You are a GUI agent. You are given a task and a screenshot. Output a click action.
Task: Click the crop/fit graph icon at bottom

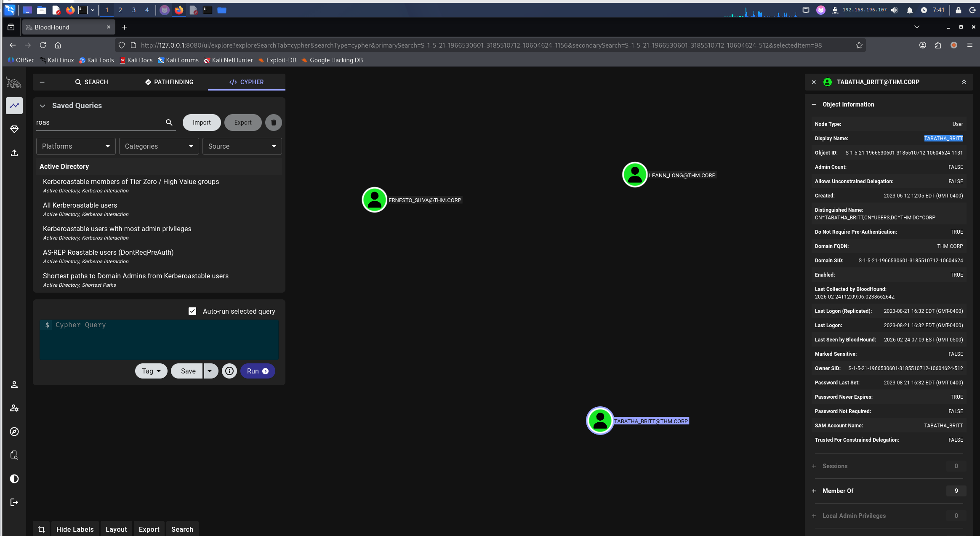pyautogui.click(x=41, y=529)
